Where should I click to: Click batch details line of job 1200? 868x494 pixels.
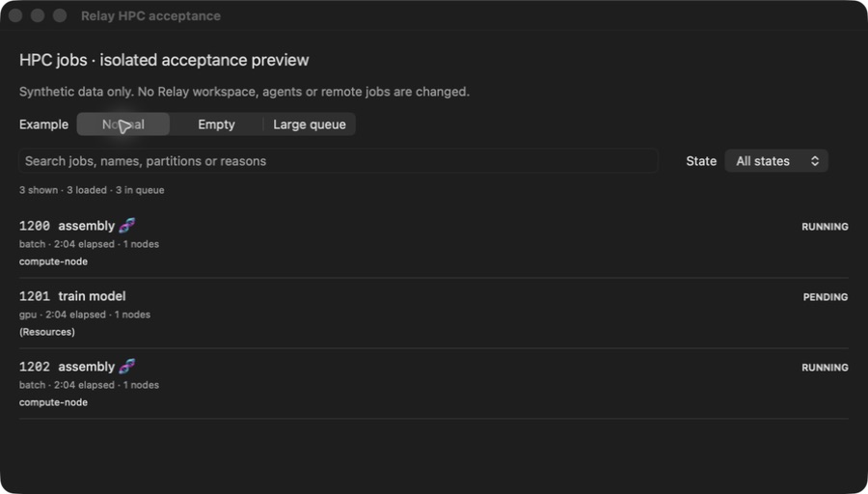point(89,244)
